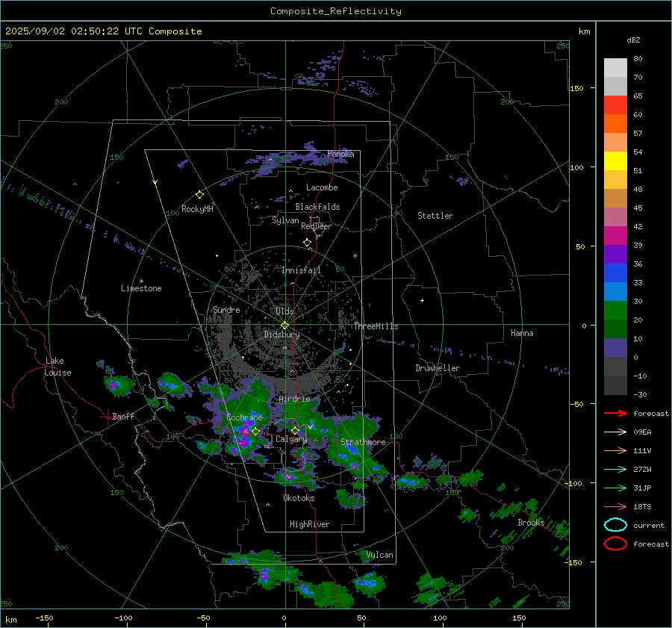Click the Okotoks city label

click(299, 497)
